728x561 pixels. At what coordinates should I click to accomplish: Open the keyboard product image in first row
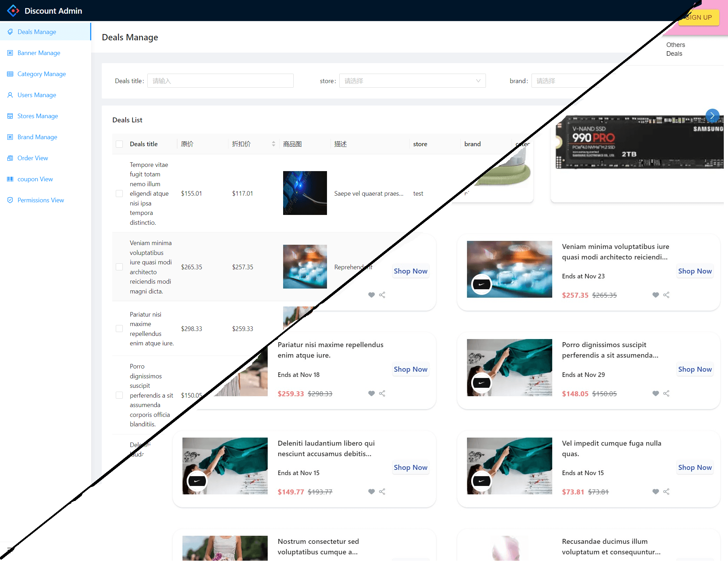[x=305, y=193]
